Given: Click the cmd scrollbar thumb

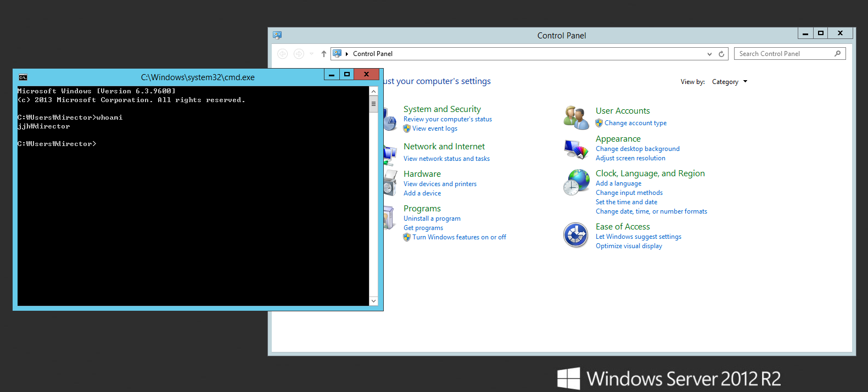Looking at the screenshot, I should (x=373, y=104).
